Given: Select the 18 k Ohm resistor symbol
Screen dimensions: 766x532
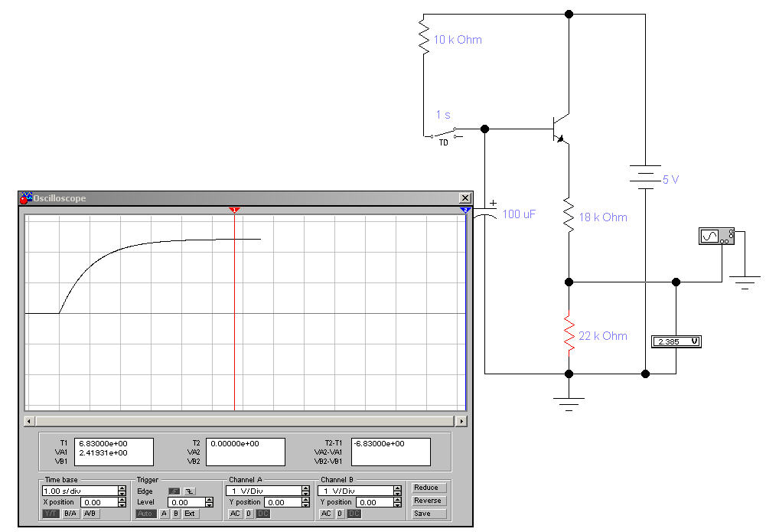Looking at the screenshot, I should 569,215.
